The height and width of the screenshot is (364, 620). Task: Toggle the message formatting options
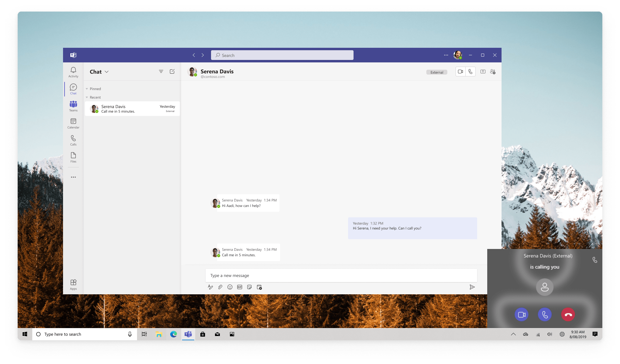pyautogui.click(x=210, y=287)
